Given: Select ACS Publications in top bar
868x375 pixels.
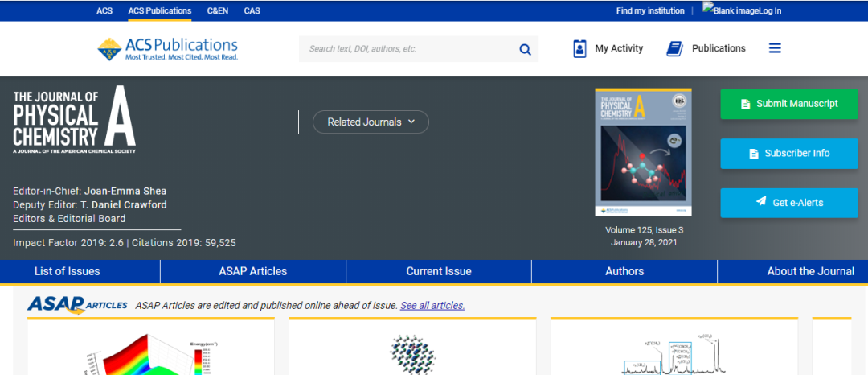Looking at the screenshot, I should (160, 10).
